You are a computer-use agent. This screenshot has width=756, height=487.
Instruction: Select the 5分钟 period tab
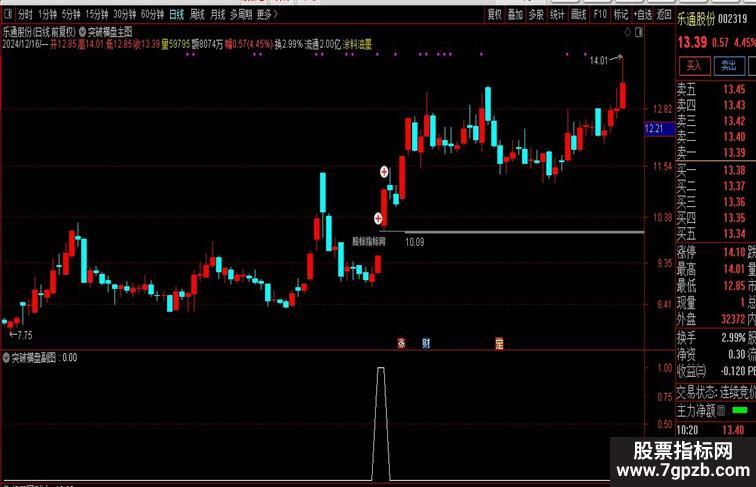71,15
